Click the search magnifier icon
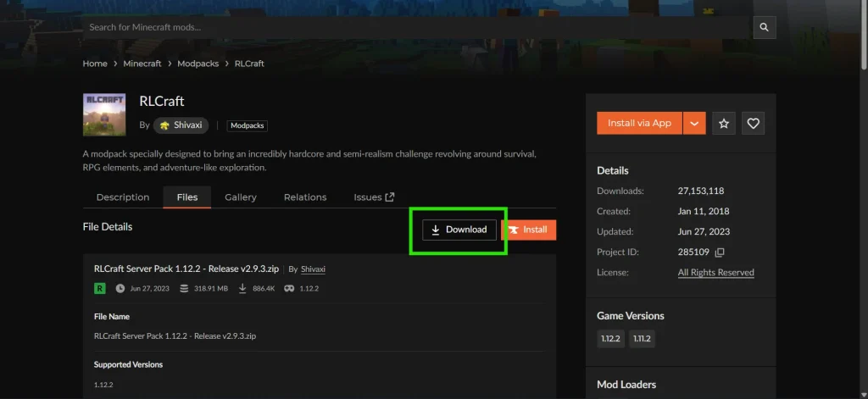 click(x=764, y=27)
